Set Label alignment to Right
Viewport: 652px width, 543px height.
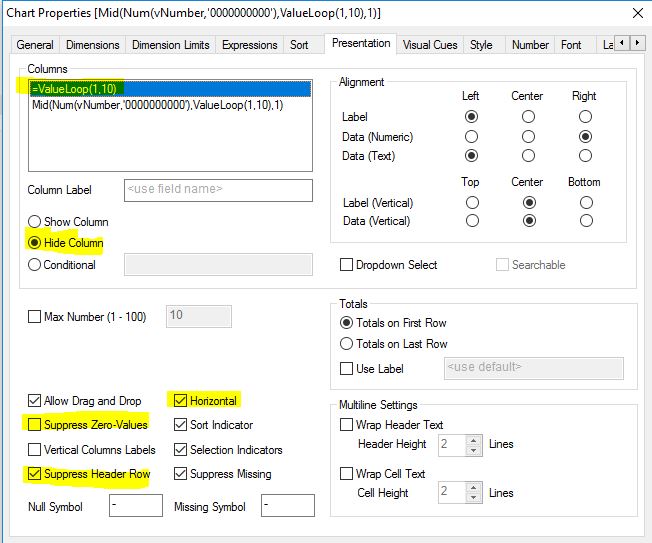click(x=585, y=116)
